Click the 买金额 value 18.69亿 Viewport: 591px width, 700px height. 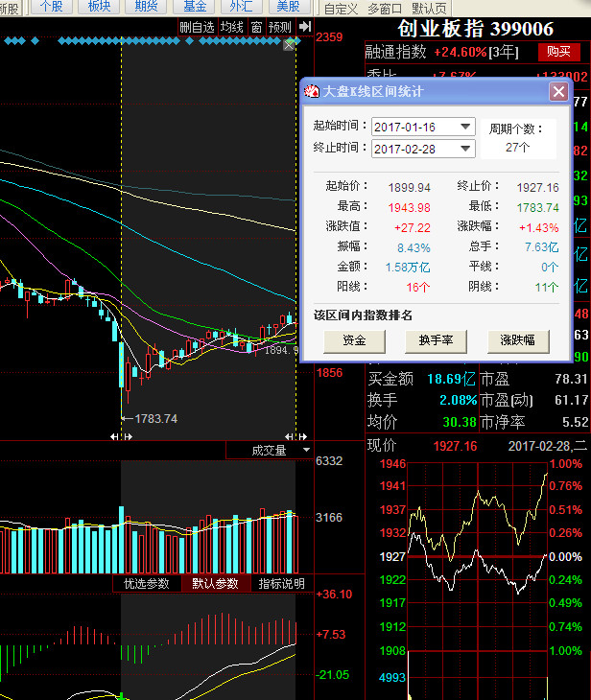point(451,379)
